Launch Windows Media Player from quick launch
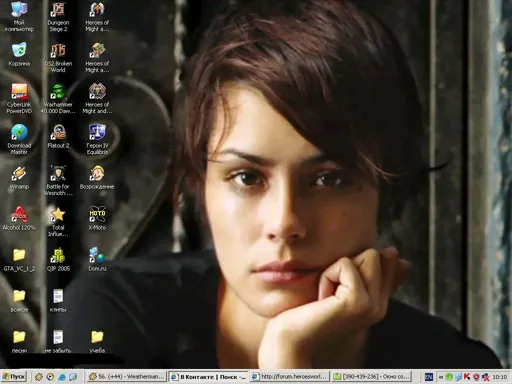 [50, 377]
